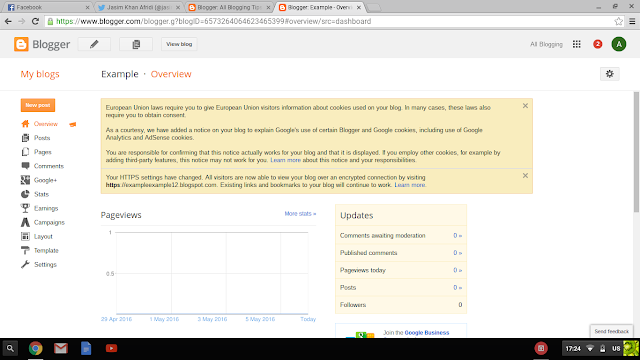Screen dimensions: 640x360
Task: Click the All Blogging account name
Action: pyautogui.click(x=546, y=44)
